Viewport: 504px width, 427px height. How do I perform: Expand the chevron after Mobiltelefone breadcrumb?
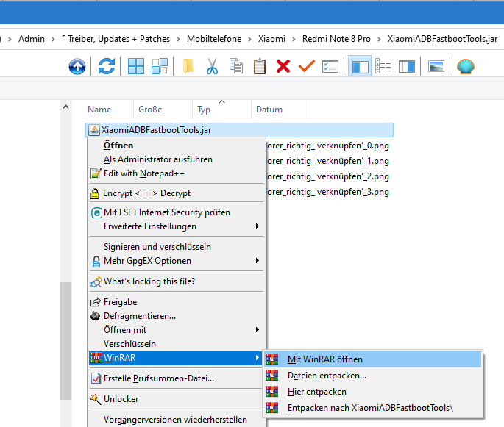tap(249, 39)
